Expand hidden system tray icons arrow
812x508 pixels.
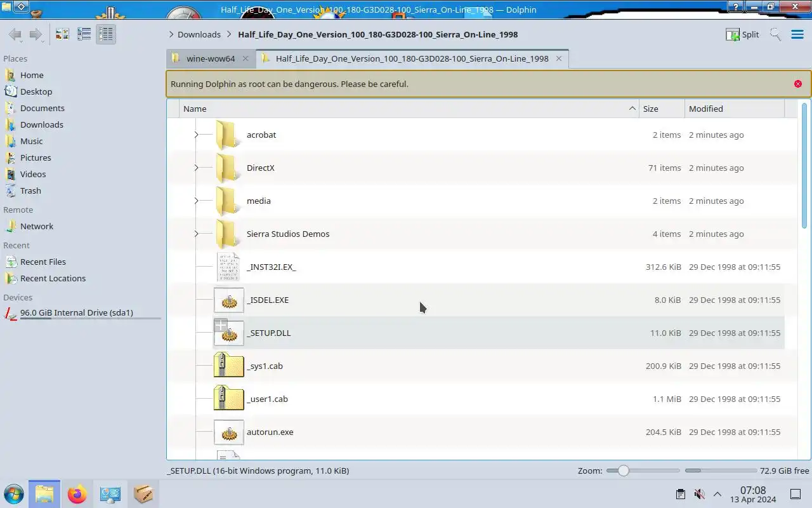point(717,494)
